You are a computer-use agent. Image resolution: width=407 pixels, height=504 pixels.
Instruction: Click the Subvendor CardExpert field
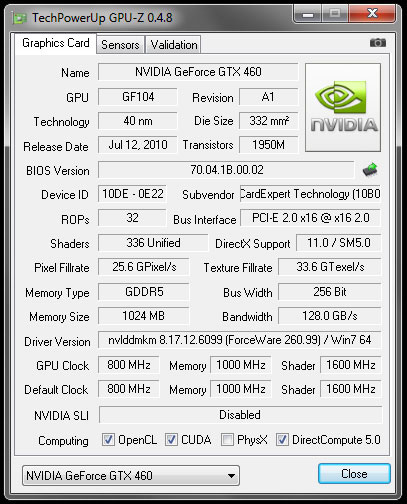310,194
